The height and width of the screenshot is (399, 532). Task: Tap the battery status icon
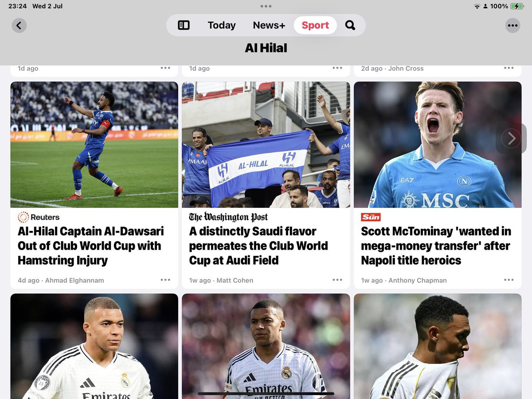pos(517,6)
